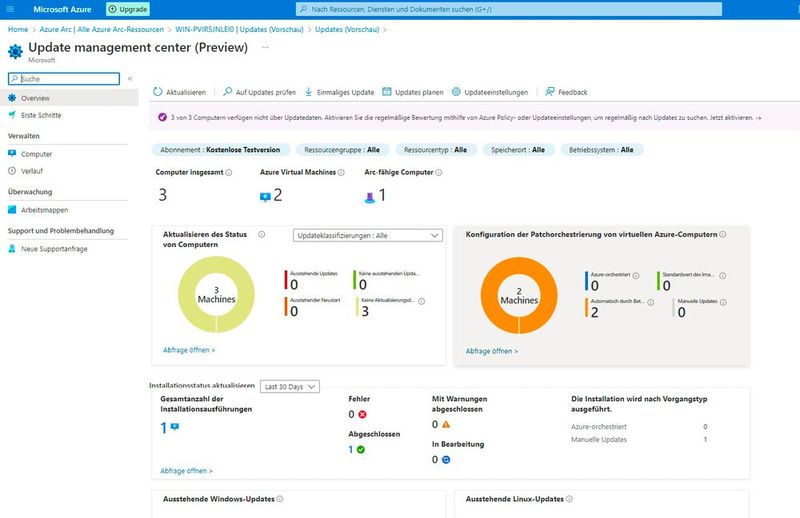Open WIN-PVIRSJNLEI0 Updates breadcrumb
The width and height of the screenshot is (800, 518).
coord(239,30)
